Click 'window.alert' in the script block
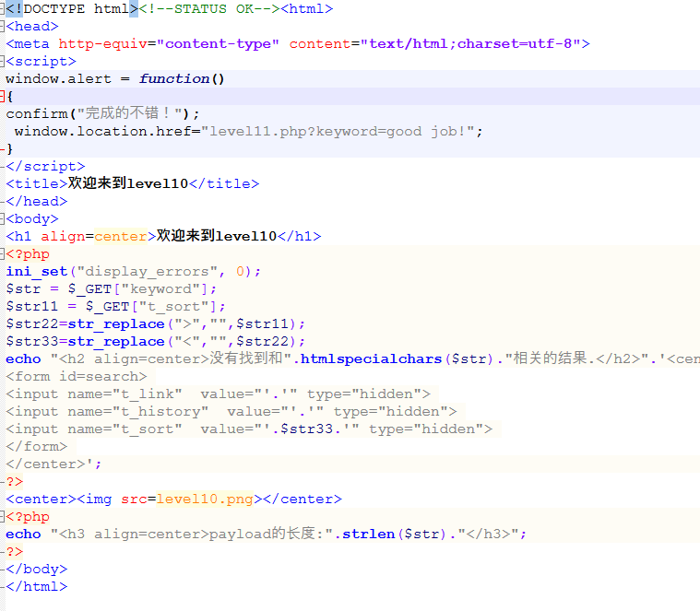 pos(58,79)
